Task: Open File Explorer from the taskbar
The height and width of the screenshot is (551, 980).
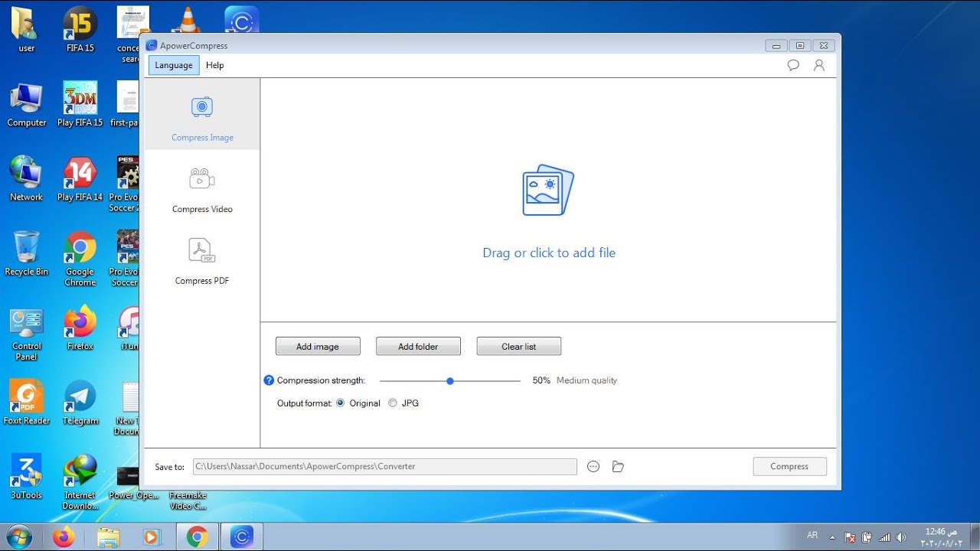Action: click(109, 537)
